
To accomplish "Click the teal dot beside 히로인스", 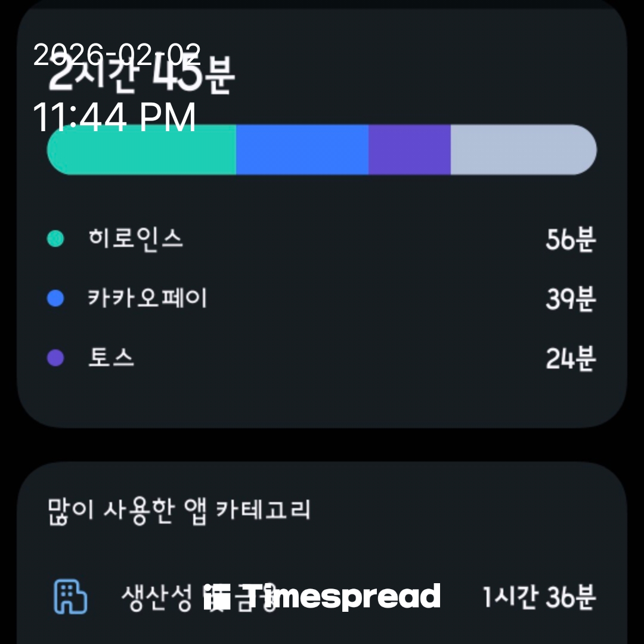I will pos(55,239).
